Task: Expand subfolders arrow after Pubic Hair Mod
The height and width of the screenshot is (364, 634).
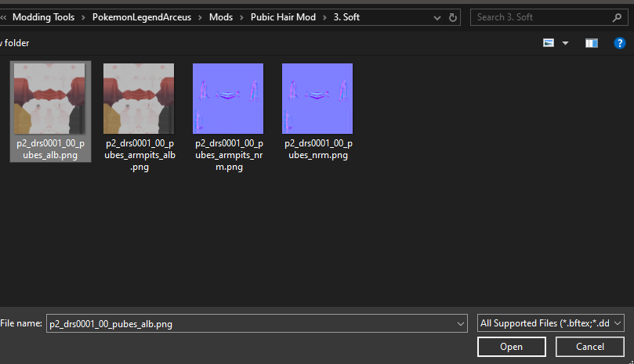Action: [x=324, y=17]
